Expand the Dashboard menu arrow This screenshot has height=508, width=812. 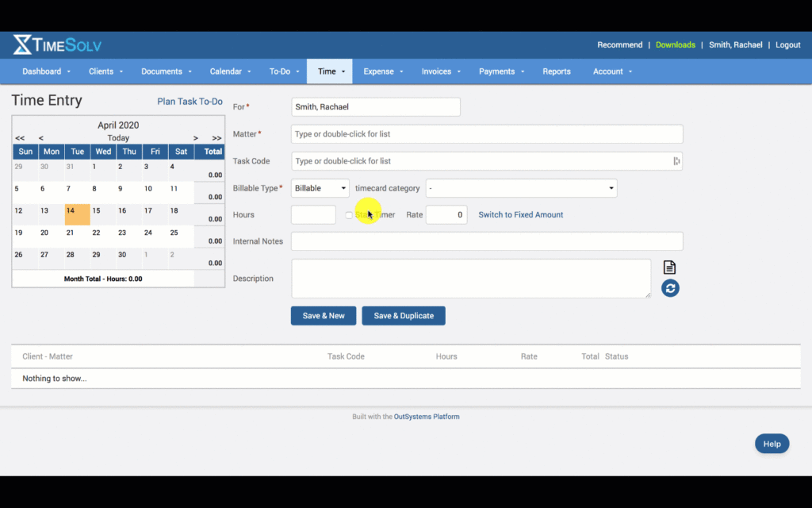tap(68, 72)
